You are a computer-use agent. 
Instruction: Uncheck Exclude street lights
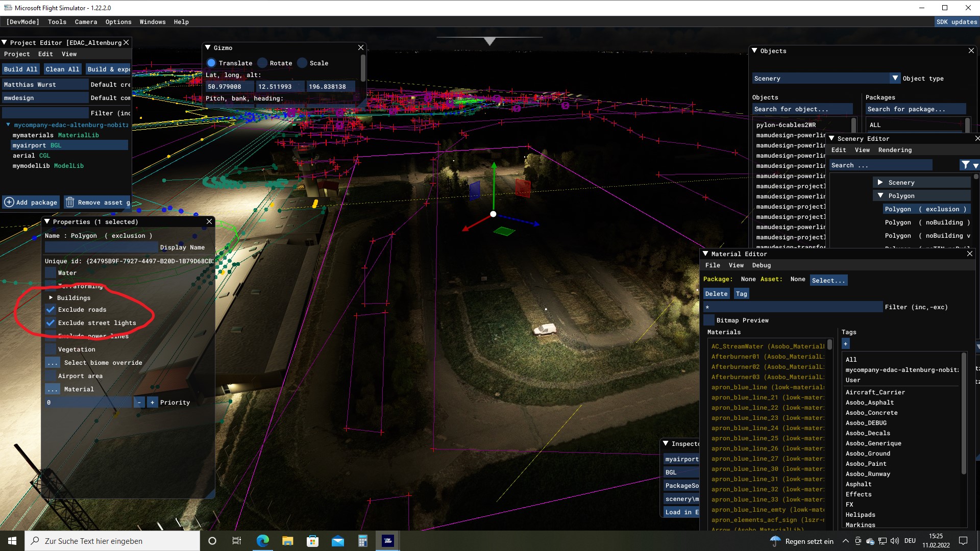pos(51,323)
